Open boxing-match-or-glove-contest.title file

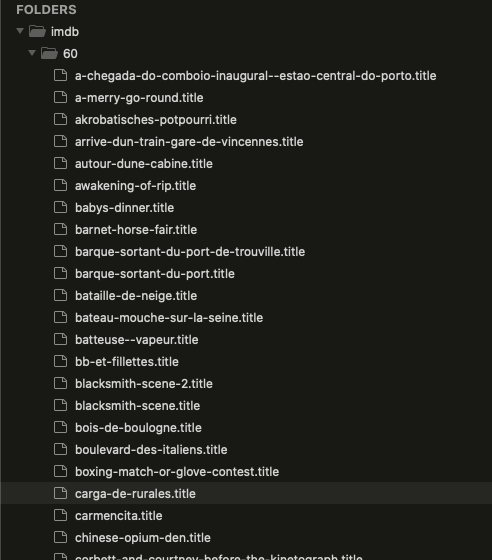tap(177, 472)
